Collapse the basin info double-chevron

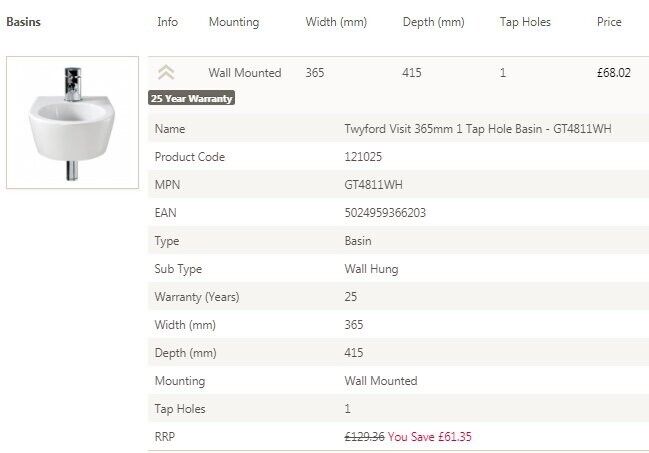166,72
